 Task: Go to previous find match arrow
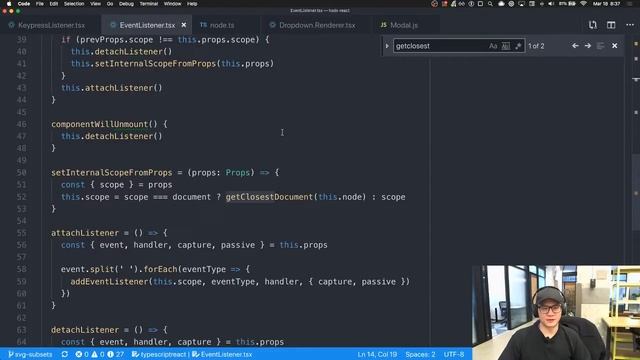tap(575, 46)
